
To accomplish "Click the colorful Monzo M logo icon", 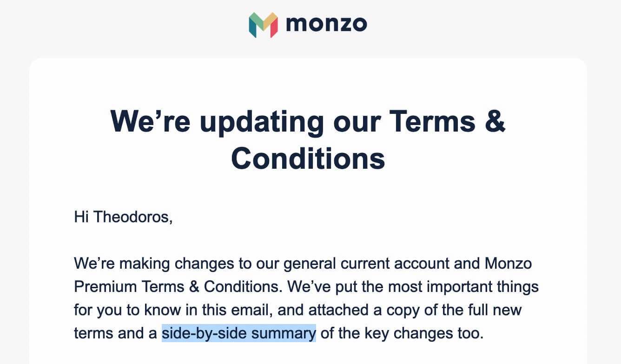I will coord(264,25).
